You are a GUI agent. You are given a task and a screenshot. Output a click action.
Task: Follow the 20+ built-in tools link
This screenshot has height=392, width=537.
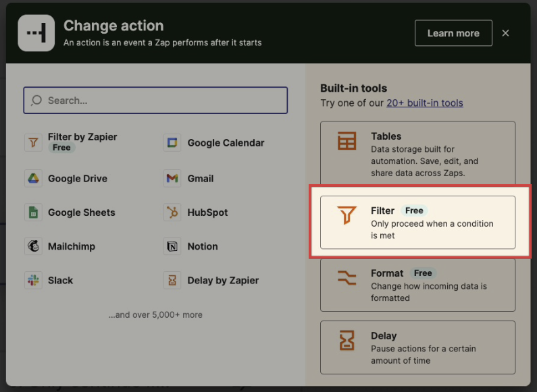[425, 103]
